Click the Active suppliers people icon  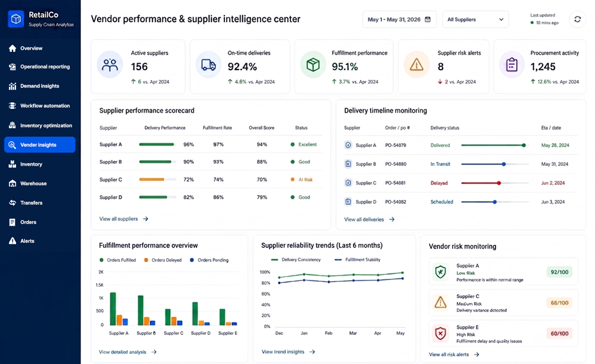(109, 65)
